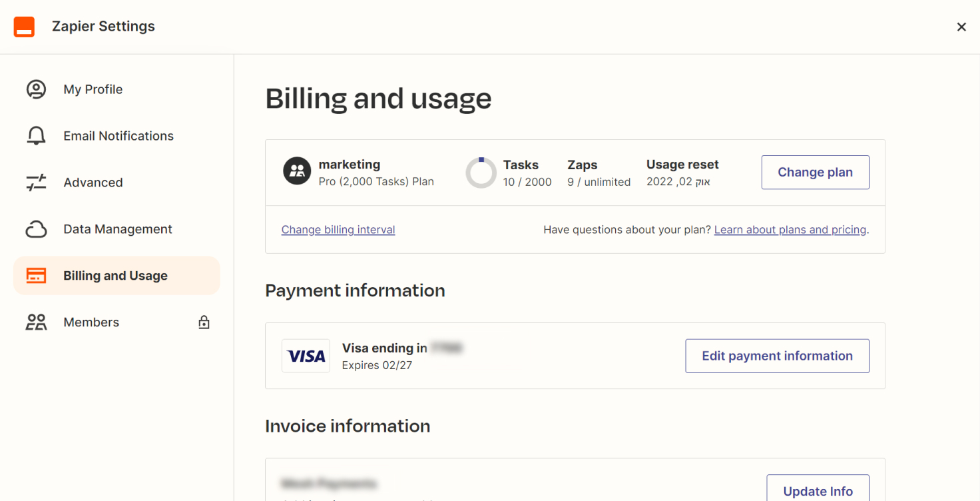Follow the Learn about plans and pricing link

coord(790,230)
